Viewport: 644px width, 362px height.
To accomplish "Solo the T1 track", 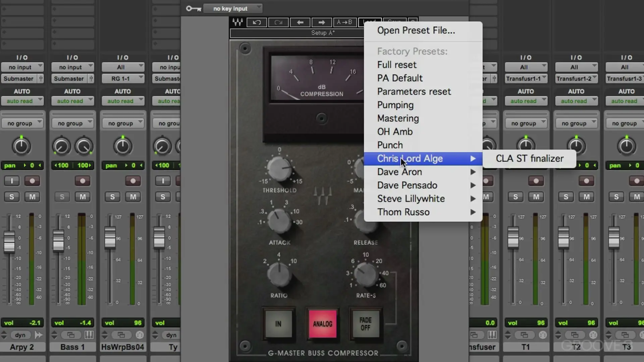I will click(x=516, y=197).
